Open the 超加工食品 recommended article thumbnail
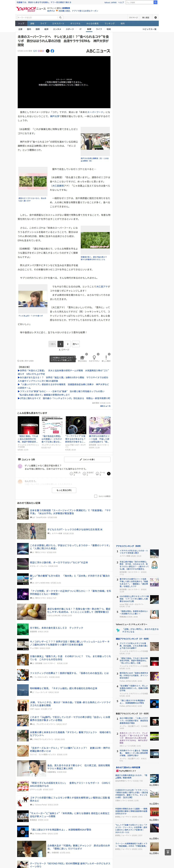174x868 pixels. coord(28,425)
